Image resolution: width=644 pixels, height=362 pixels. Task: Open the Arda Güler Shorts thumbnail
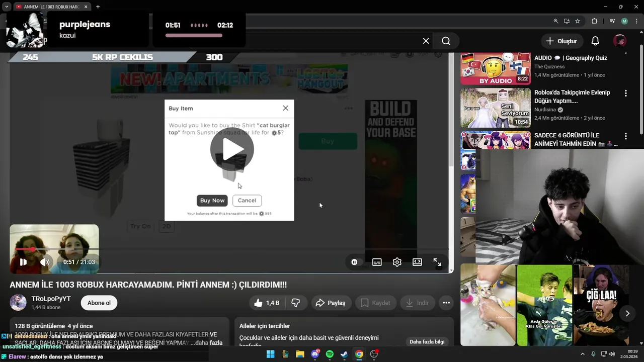point(545,305)
